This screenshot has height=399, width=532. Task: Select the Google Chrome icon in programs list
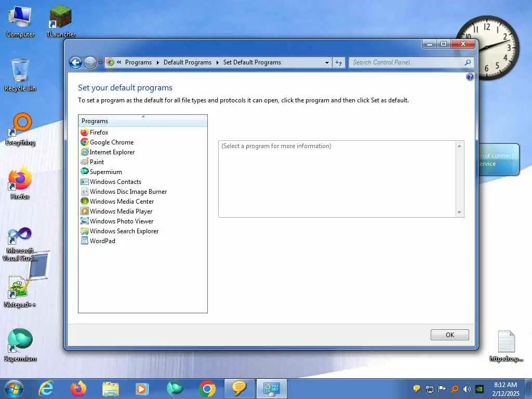pos(85,142)
